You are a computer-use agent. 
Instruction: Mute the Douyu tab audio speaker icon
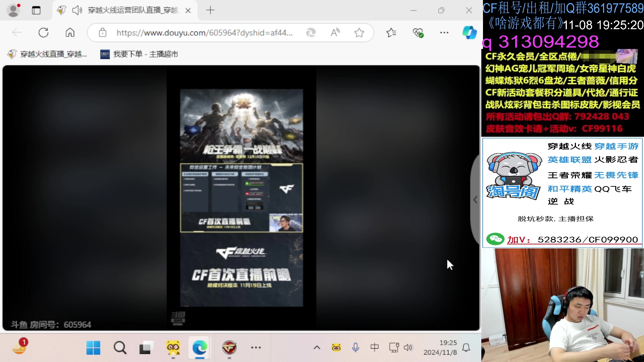(x=77, y=10)
